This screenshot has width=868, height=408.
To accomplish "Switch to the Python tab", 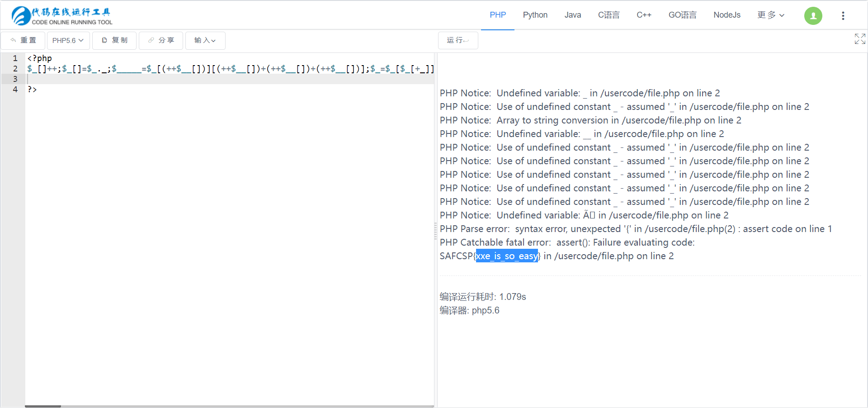I will click(535, 15).
